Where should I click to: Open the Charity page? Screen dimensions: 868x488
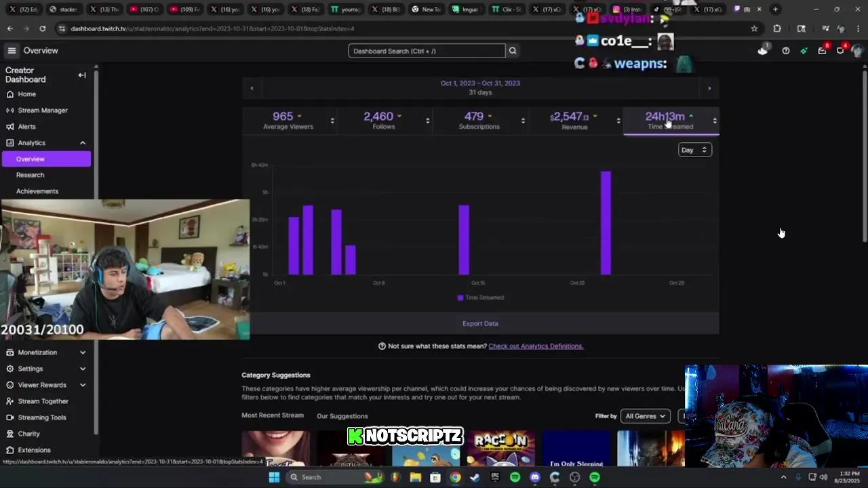coord(23,434)
